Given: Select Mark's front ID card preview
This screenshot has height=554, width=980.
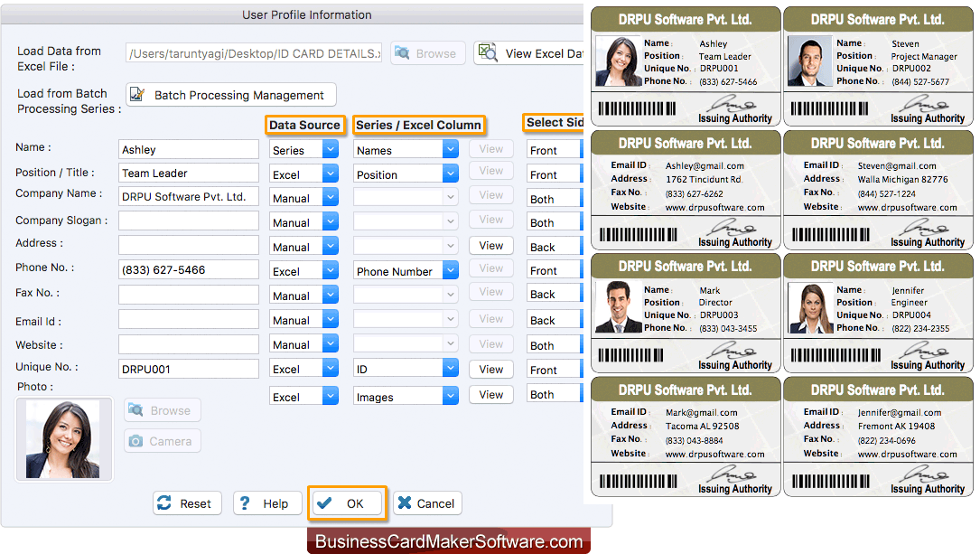Looking at the screenshot, I should (686, 314).
